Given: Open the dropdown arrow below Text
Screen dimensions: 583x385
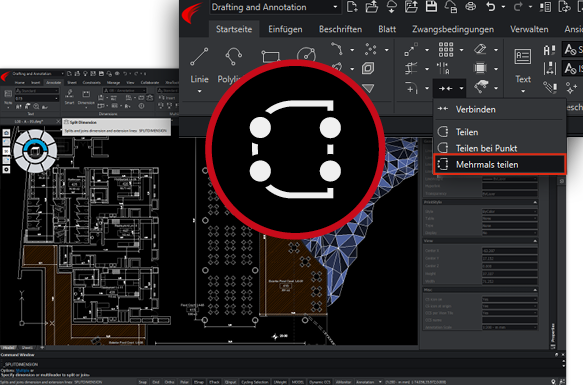Looking at the screenshot, I should (x=523, y=91).
